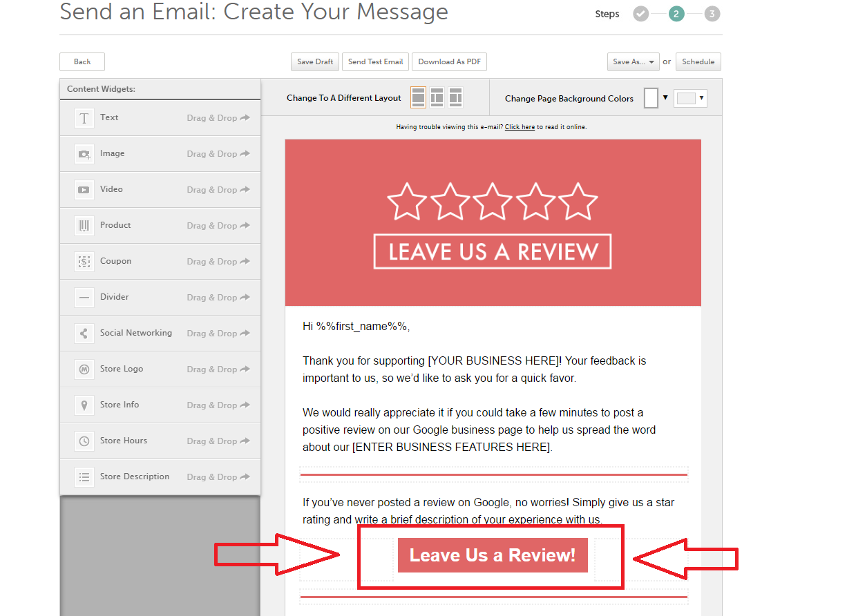Select the Product barcode icon
The image size is (847, 616).
[x=84, y=226]
